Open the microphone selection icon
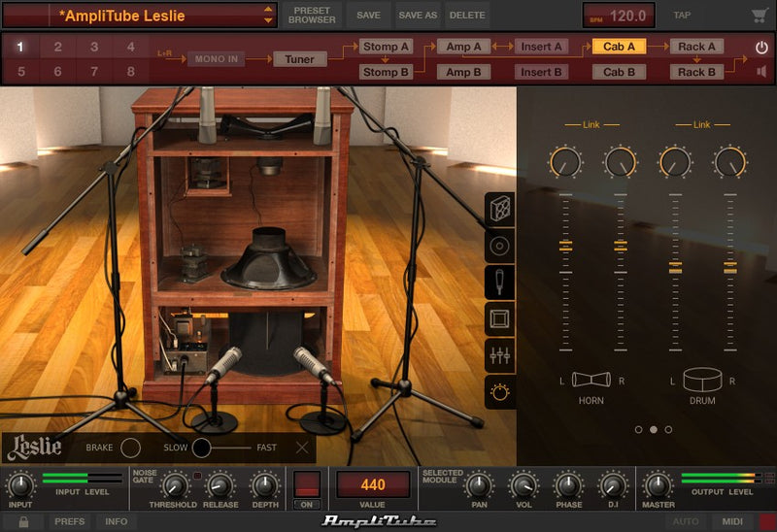 499,283
